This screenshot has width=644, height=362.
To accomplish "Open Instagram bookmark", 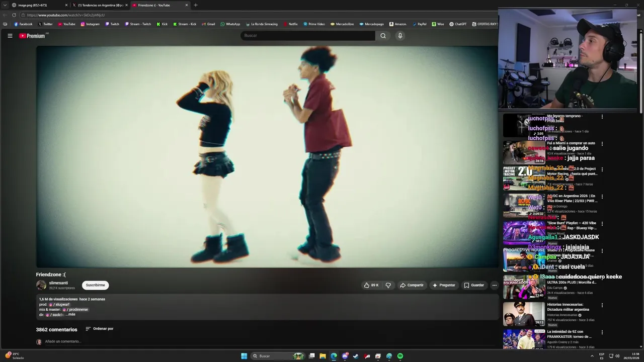I will [90, 24].
